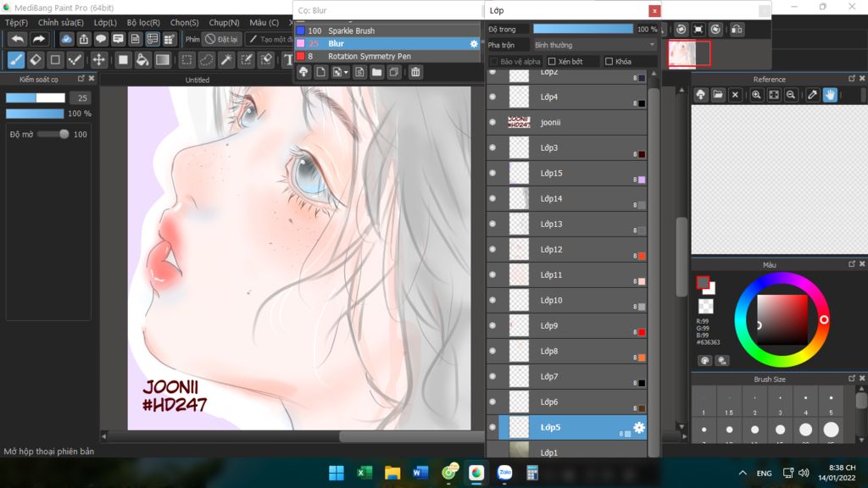Image resolution: width=868 pixels, height=488 pixels.
Task: Adjust the Độ mờ blur slider
Action: (53, 135)
